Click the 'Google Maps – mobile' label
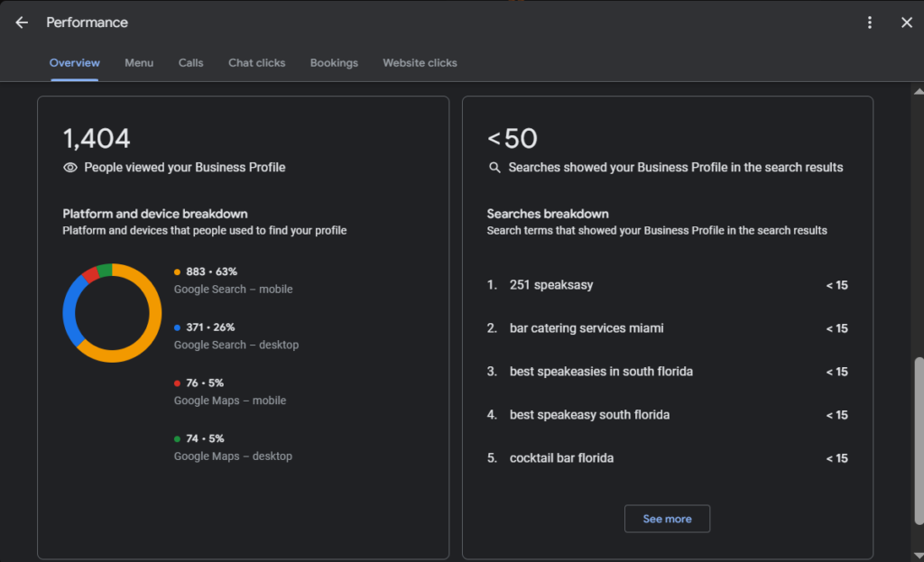 (x=230, y=401)
